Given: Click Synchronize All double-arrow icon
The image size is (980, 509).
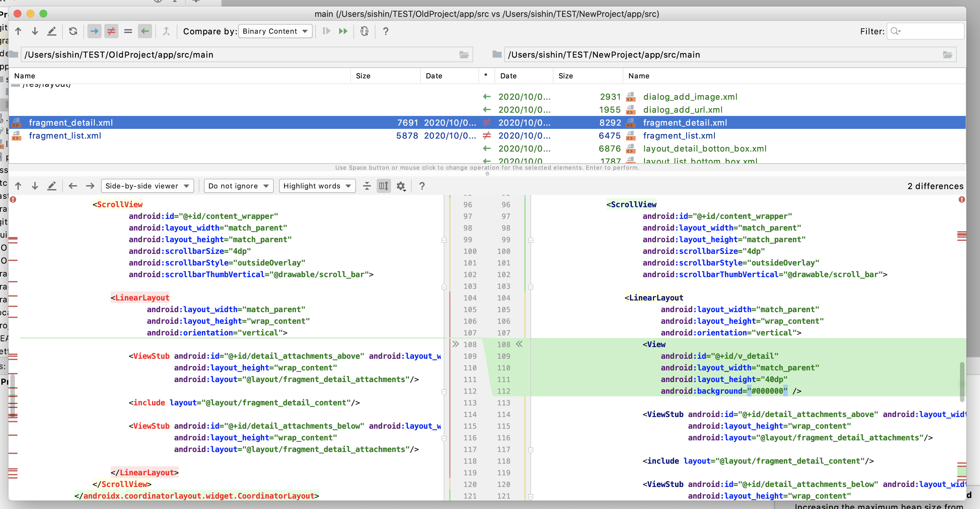Looking at the screenshot, I should tap(343, 31).
